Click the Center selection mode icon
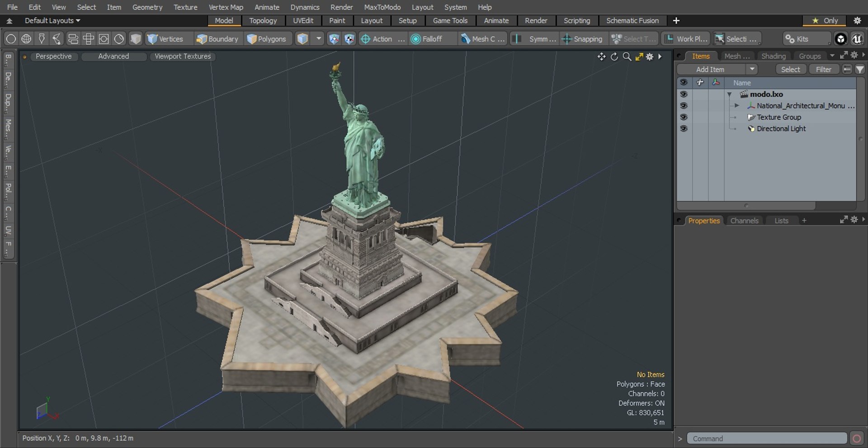 tap(334, 39)
